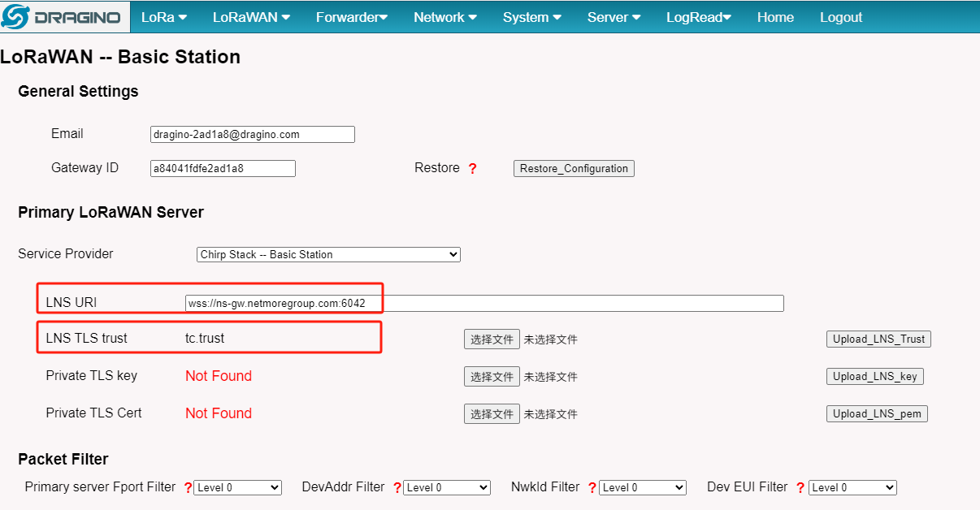Click the Logout link

(841, 17)
